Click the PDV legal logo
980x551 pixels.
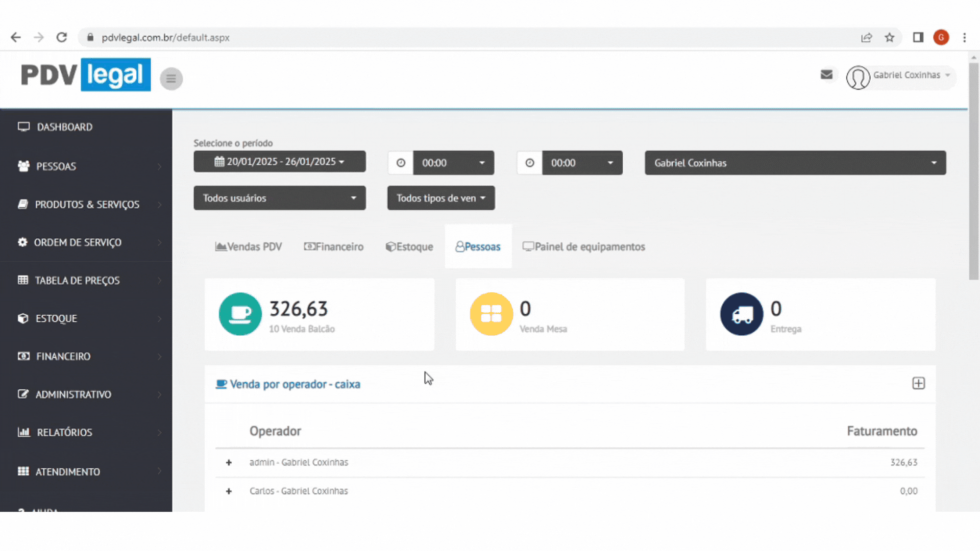point(86,75)
